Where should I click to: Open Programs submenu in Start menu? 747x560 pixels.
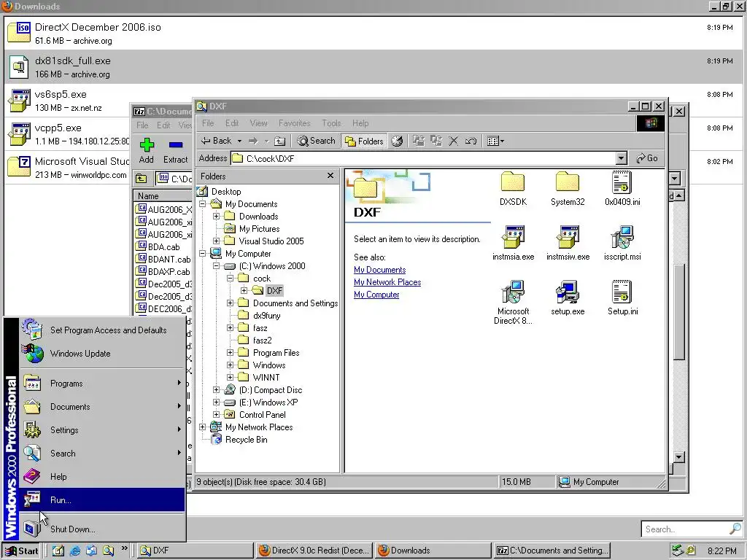pos(102,384)
